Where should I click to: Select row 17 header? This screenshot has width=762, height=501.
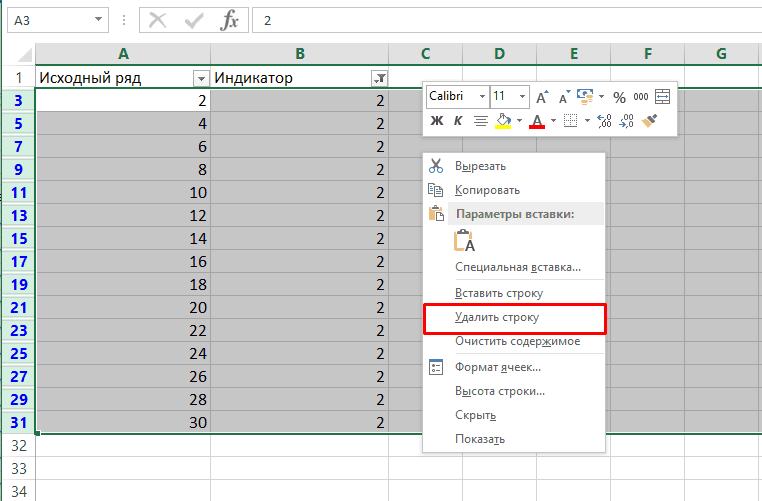pos(18,261)
